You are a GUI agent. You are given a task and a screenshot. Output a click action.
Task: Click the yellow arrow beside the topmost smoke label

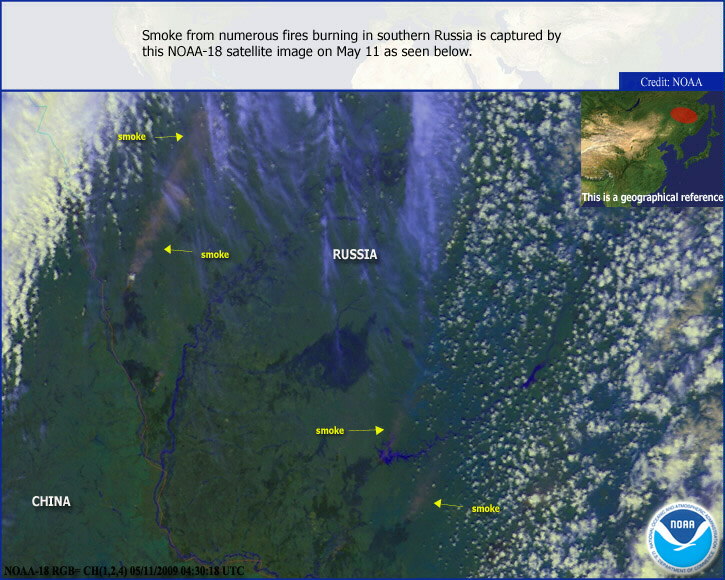tap(168, 136)
